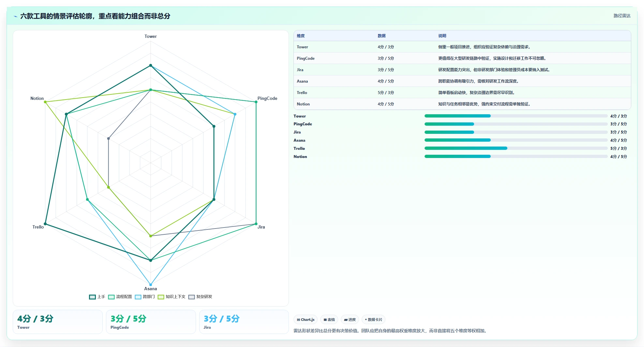
Task: Open the Tower 4分 / 3分 data card
Action: pos(58,322)
